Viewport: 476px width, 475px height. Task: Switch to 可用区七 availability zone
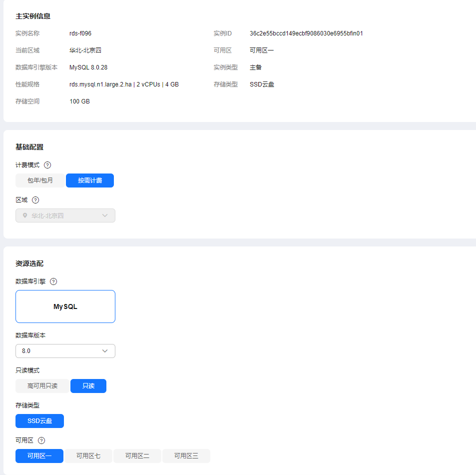(88, 456)
